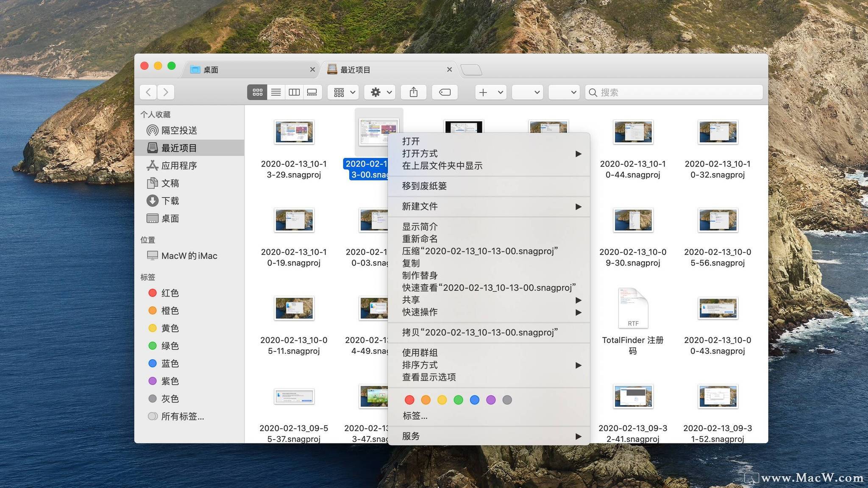The width and height of the screenshot is (868, 488).
Task: Choose 在上层文件夹中显示
Action: pos(489,166)
